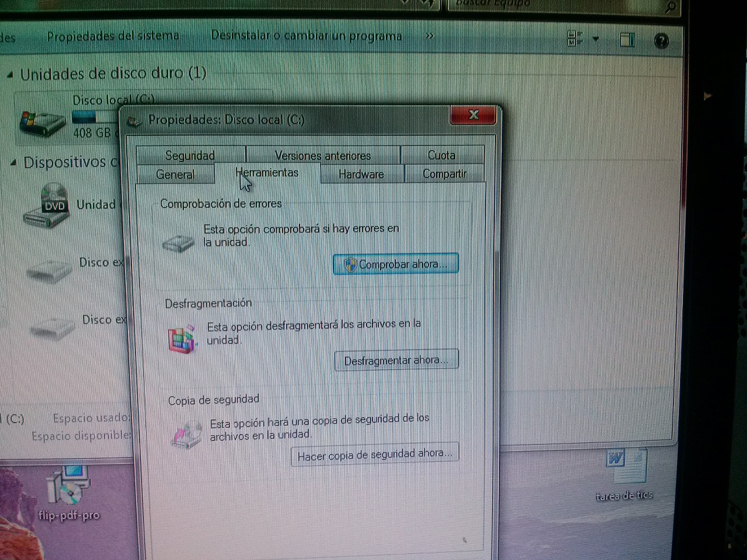Image resolution: width=747 pixels, height=560 pixels.
Task: Click Hacer copia de seguridad ahora
Action: [375, 455]
